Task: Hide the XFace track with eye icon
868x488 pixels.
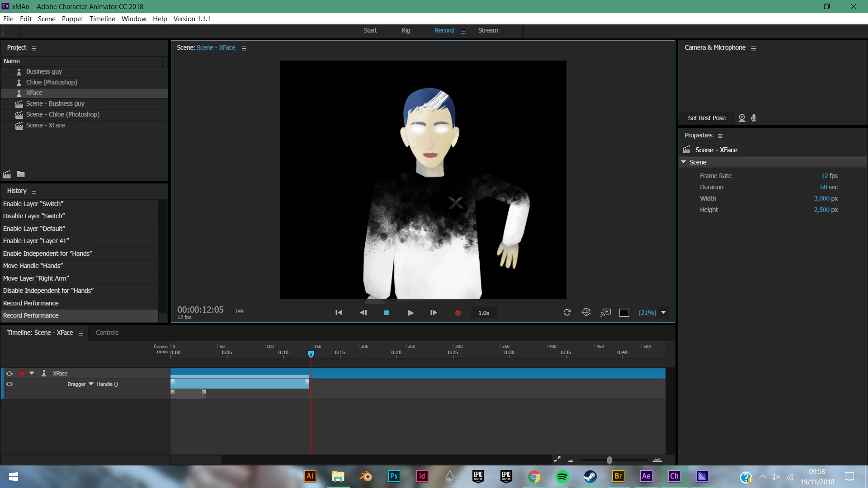Action: coord(9,373)
